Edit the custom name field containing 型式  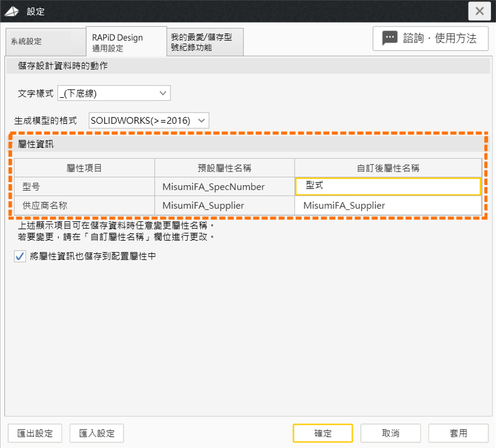click(387, 187)
